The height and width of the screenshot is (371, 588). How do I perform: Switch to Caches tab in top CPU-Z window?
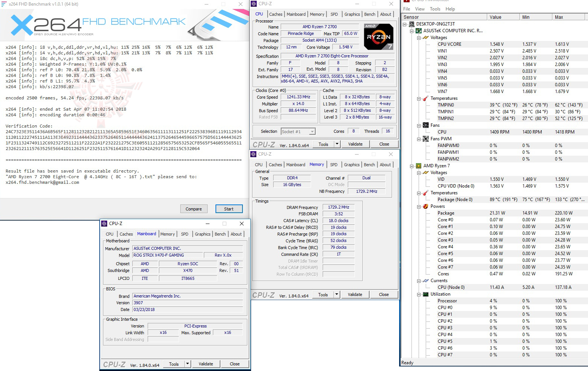pos(276,14)
